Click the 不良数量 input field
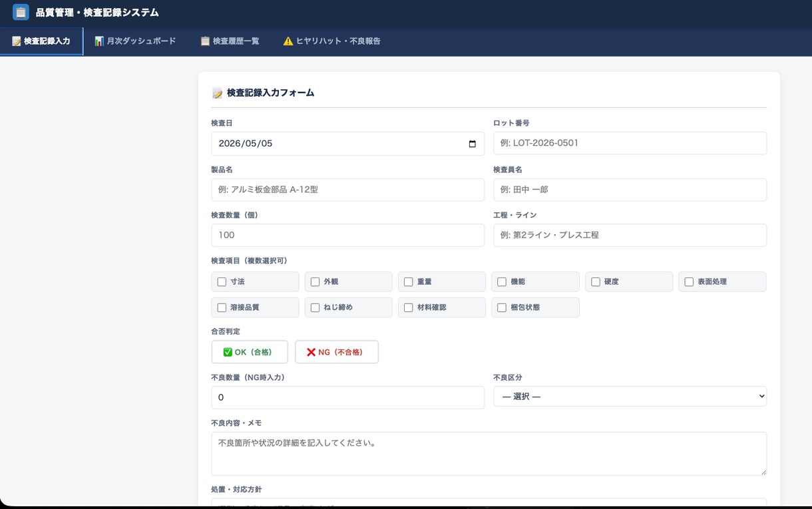812x509 pixels. [x=347, y=397]
